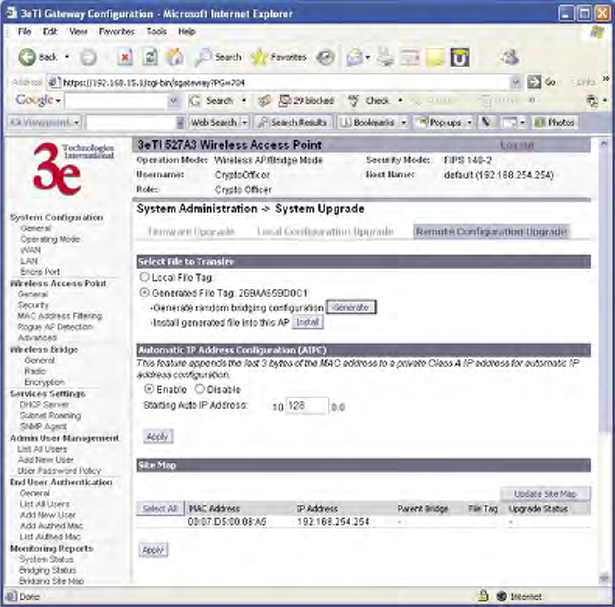Click the Print icon in toolbar
The image size is (615, 607).
click(386, 57)
